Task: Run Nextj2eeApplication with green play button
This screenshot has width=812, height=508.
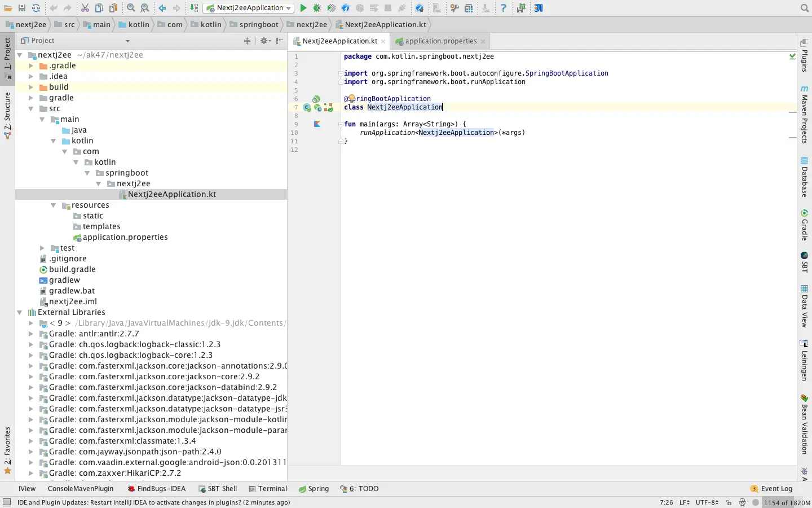Action: point(303,8)
